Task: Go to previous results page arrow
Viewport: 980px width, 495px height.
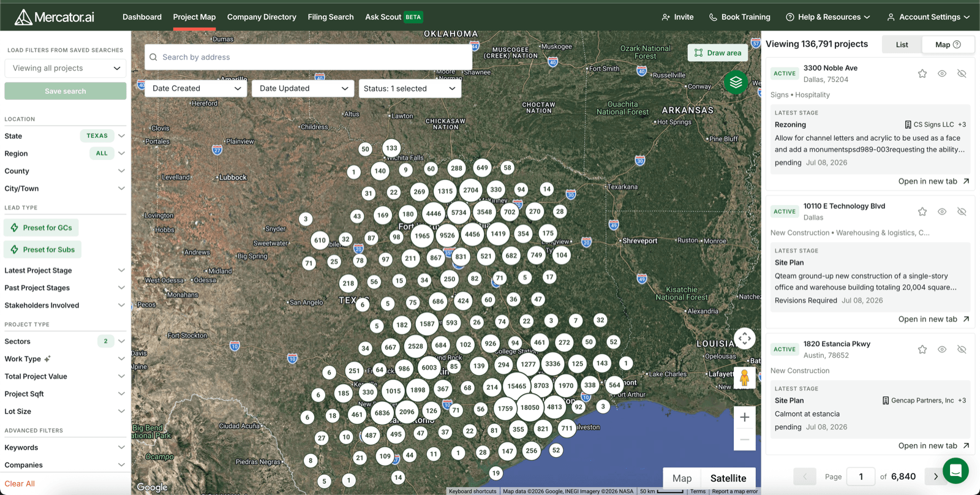Action: 805,477
